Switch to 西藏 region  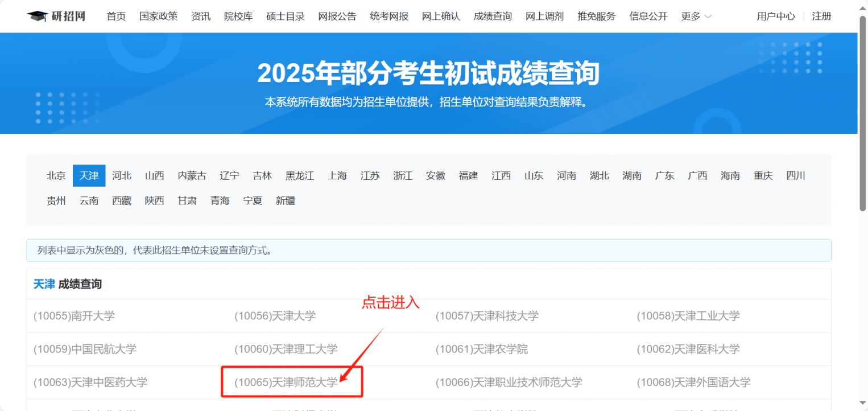click(122, 201)
